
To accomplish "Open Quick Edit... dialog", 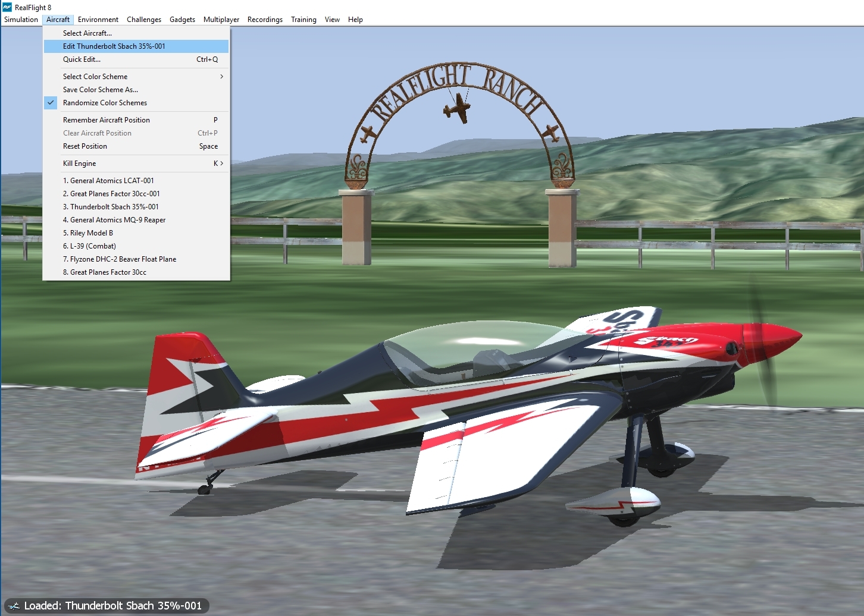I will tap(136, 59).
